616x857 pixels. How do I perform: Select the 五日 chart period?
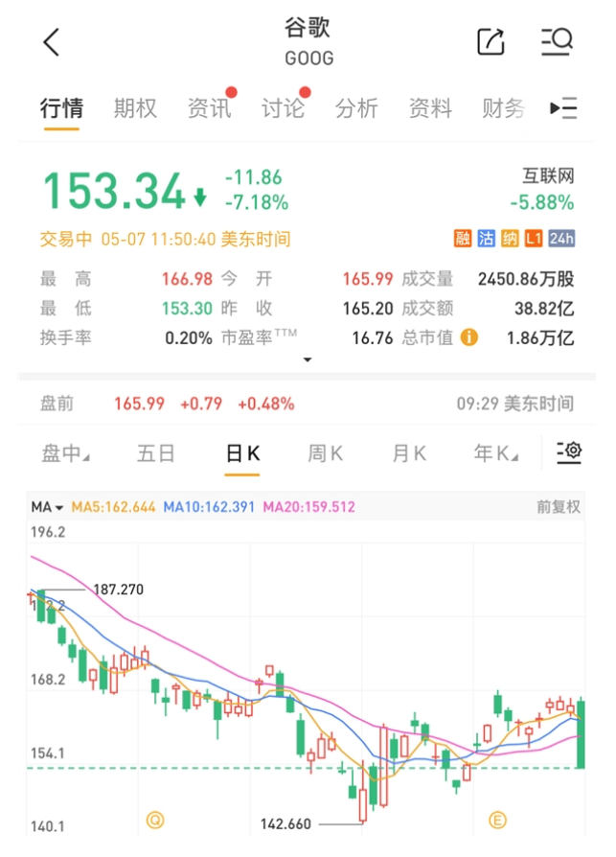(x=155, y=453)
